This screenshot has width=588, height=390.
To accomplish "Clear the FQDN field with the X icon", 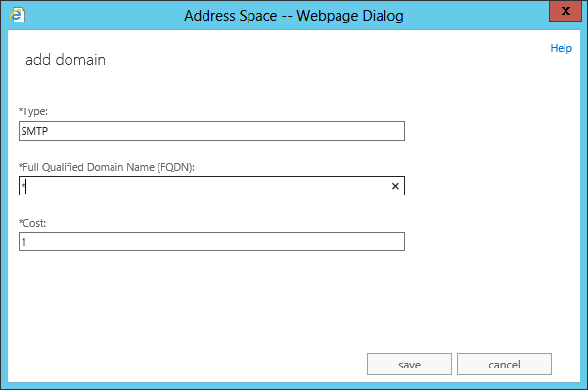I will [395, 186].
